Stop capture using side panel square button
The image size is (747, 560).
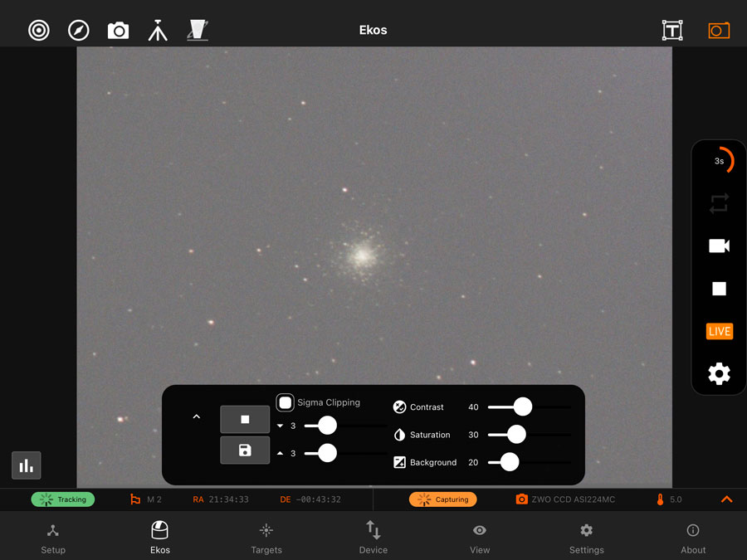[x=719, y=289]
